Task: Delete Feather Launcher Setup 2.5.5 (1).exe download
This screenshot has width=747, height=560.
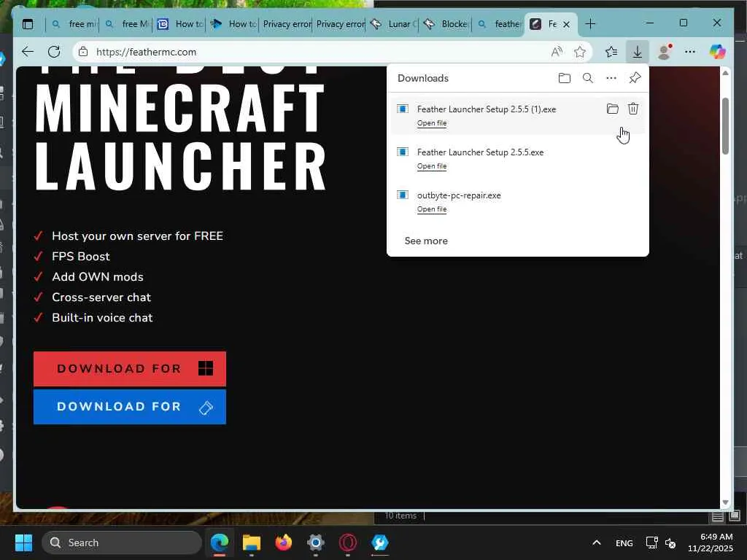Action: (632, 109)
